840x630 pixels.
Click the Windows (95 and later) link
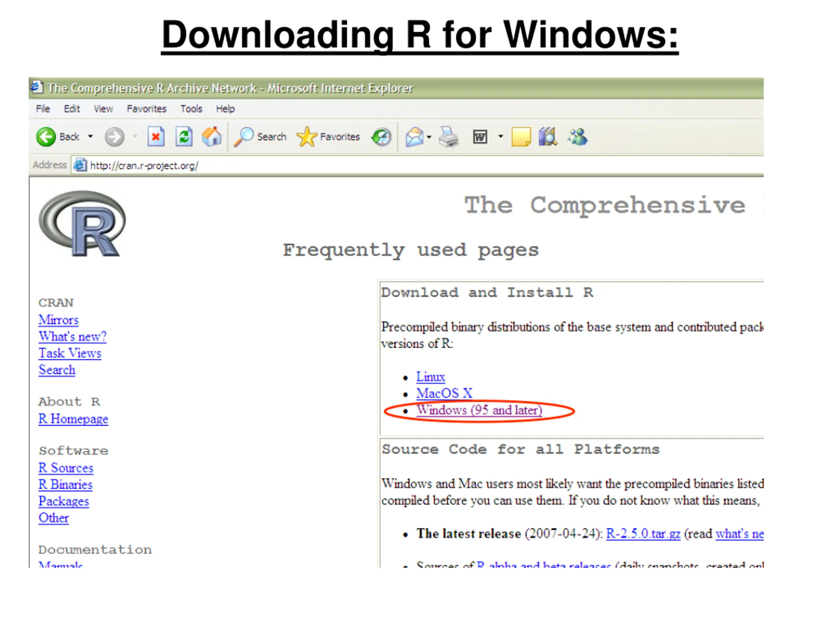point(479,410)
